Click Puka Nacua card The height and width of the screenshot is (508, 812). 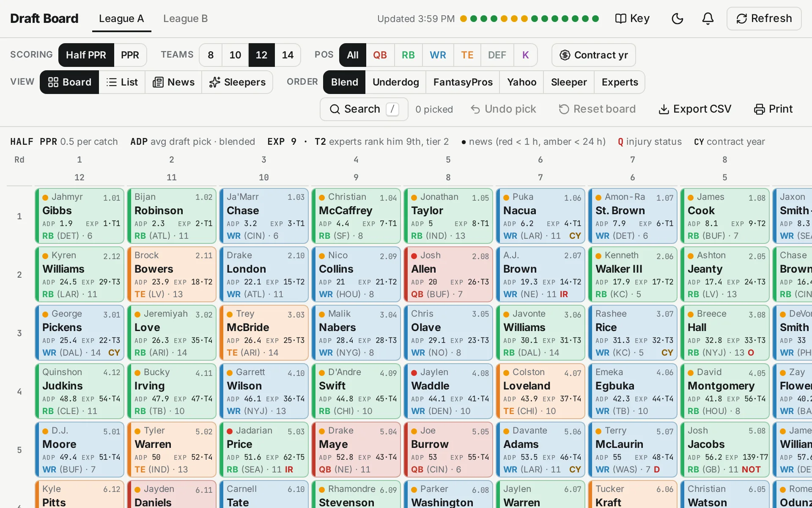point(540,216)
